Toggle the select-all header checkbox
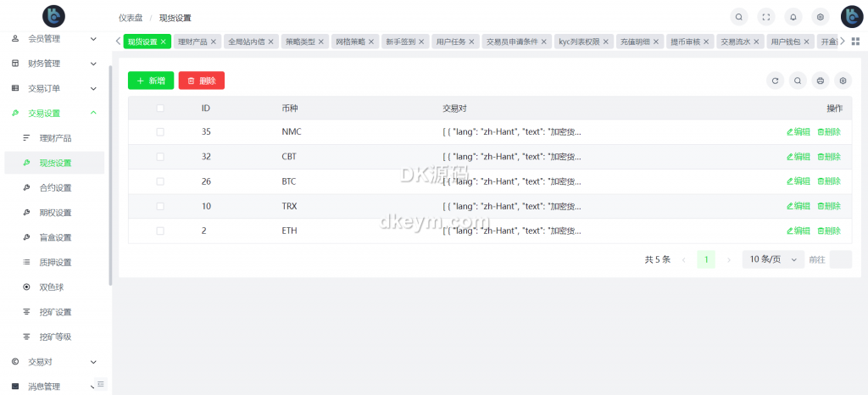Image resolution: width=868 pixels, height=395 pixels. tap(160, 108)
